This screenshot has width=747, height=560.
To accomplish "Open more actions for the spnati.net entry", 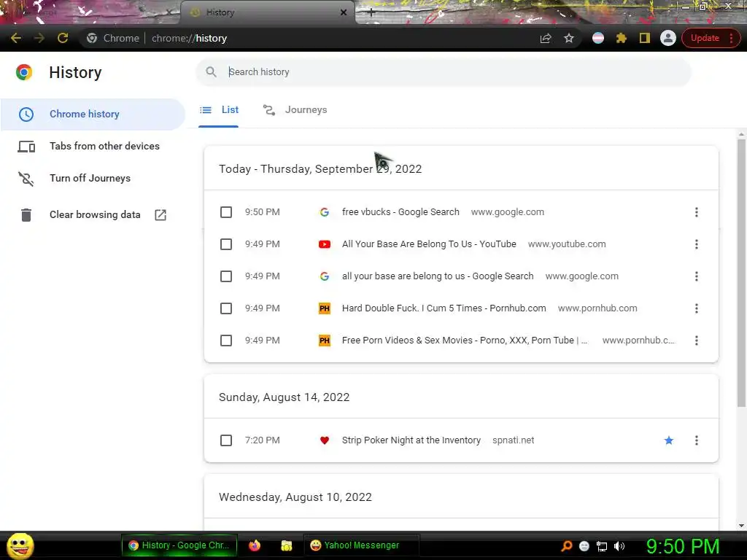I will [x=697, y=440].
